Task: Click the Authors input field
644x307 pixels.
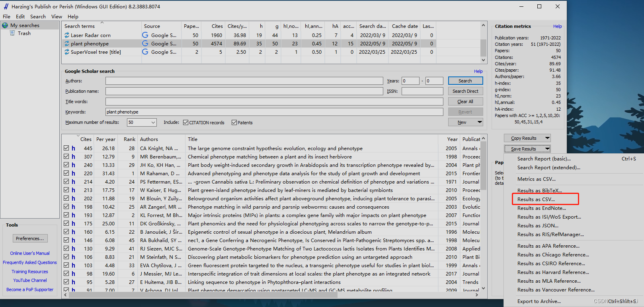Action: (x=244, y=81)
